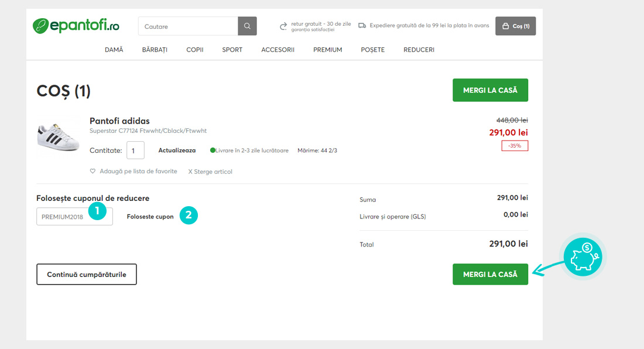Click Adaugă pe lista de favorite
The height and width of the screenshot is (349, 644).
click(138, 171)
